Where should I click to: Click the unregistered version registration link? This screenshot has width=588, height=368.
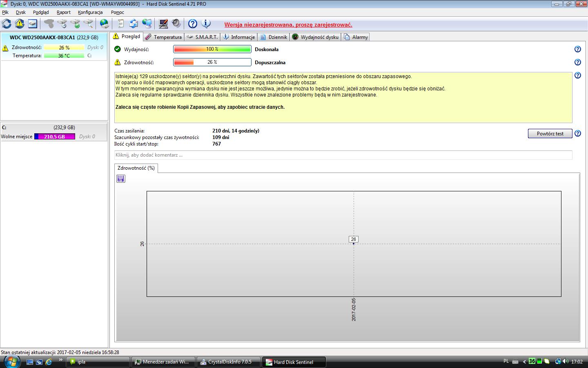(288, 25)
